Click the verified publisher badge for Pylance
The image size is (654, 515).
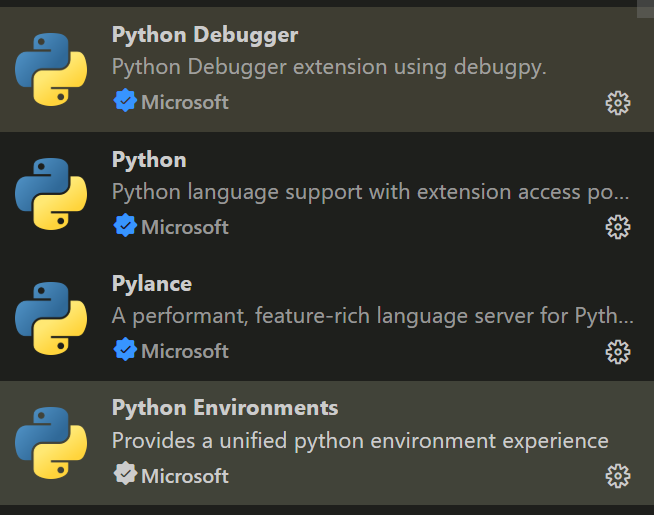[124, 350]
